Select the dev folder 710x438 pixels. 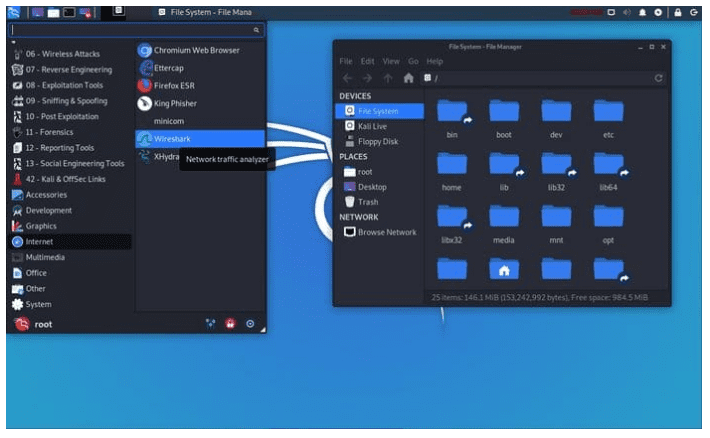point(556,119)
